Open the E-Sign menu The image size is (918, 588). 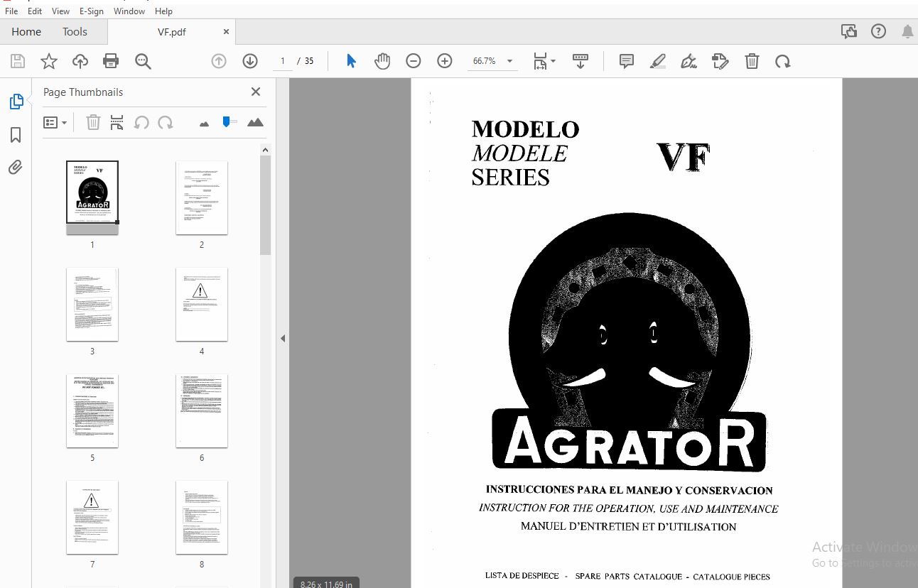point(92,11)
